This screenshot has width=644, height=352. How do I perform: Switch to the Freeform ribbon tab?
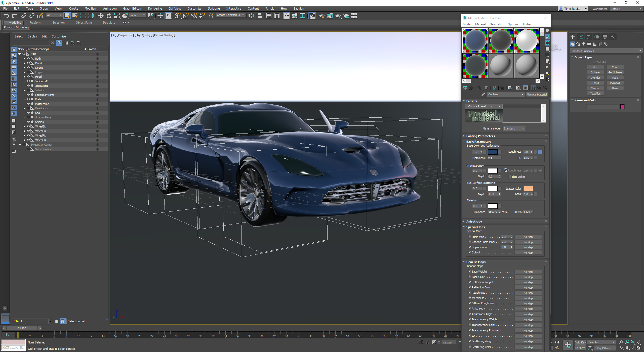[35, 23]
